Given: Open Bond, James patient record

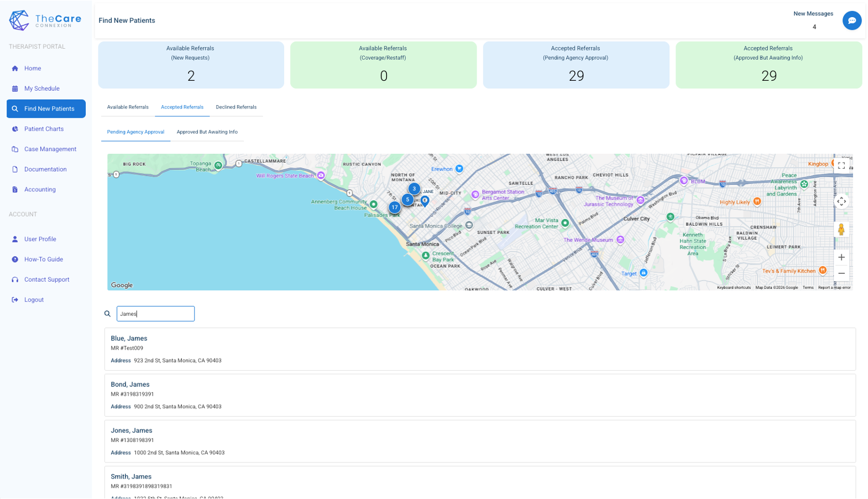Looking at the screenshot, I should point(480,395).
